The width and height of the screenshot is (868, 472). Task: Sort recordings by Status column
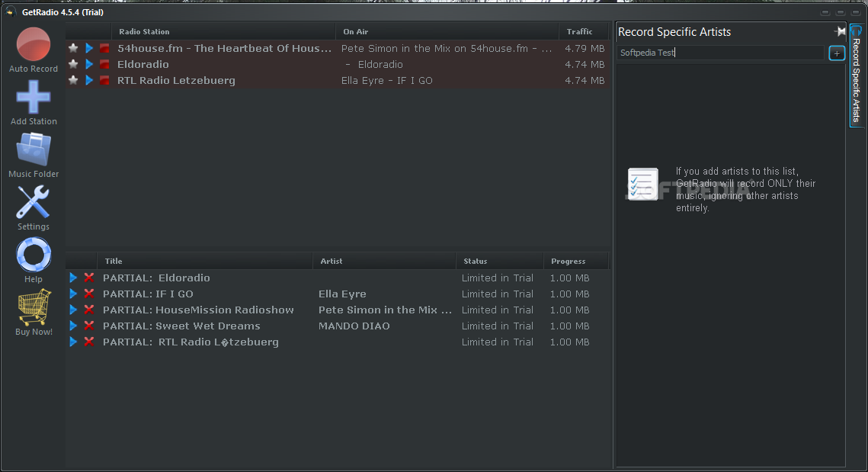(499, 261)
